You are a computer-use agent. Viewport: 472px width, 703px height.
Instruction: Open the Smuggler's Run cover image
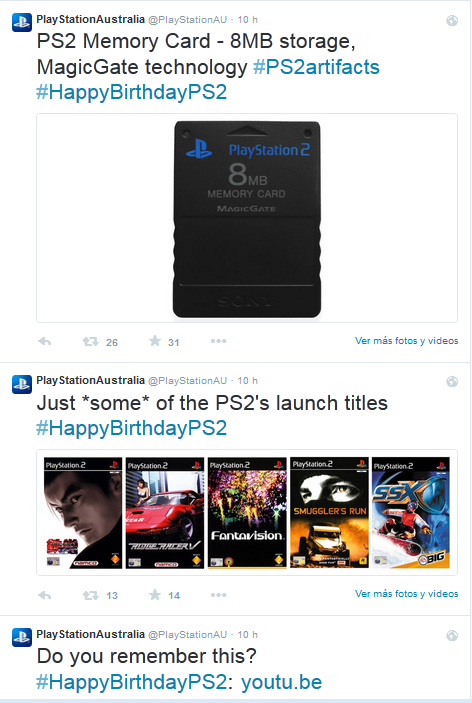(x=329, y=512)
